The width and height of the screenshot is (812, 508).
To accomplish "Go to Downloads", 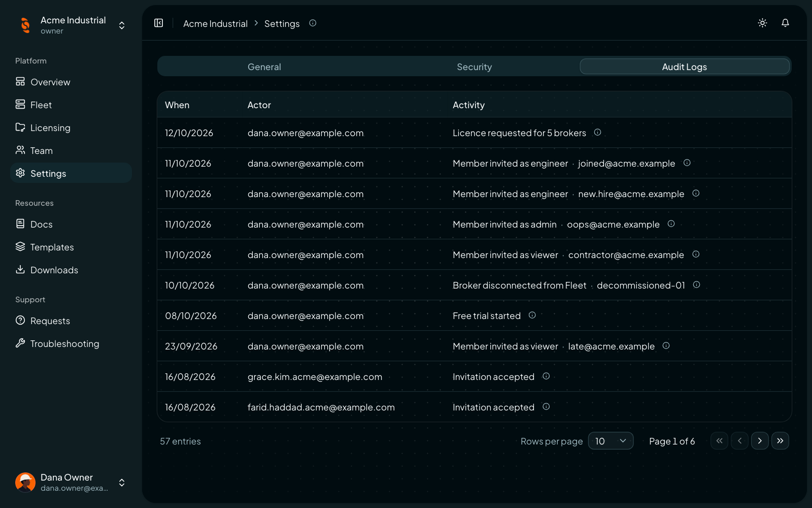I will pos(71,270).
